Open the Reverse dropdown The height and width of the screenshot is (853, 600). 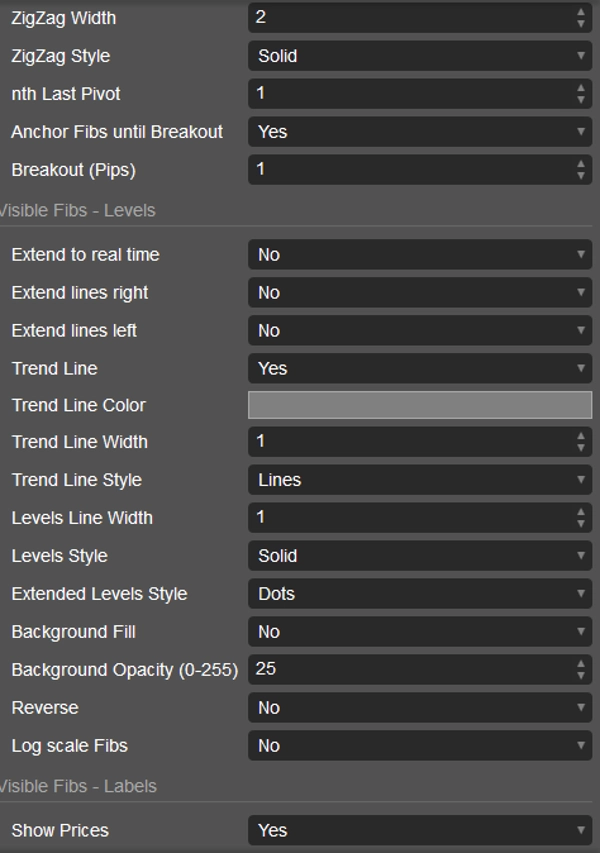(420, 708)
